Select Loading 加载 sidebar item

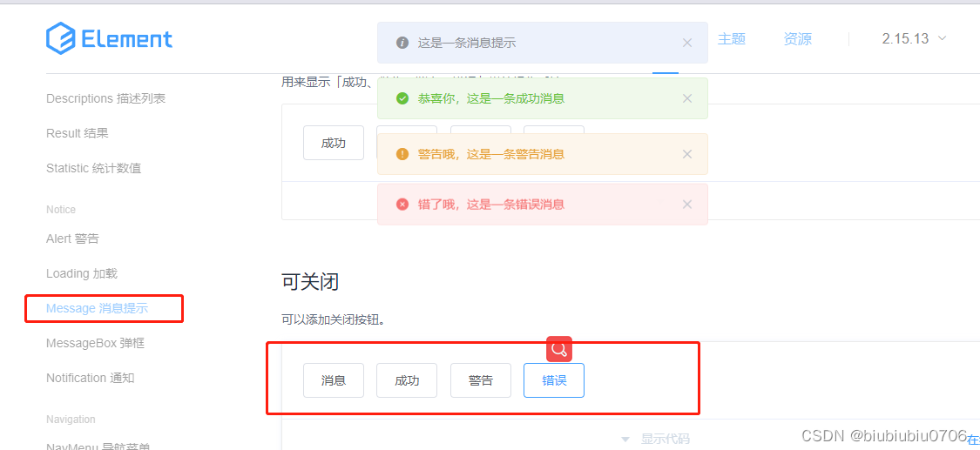click(82, 273)
